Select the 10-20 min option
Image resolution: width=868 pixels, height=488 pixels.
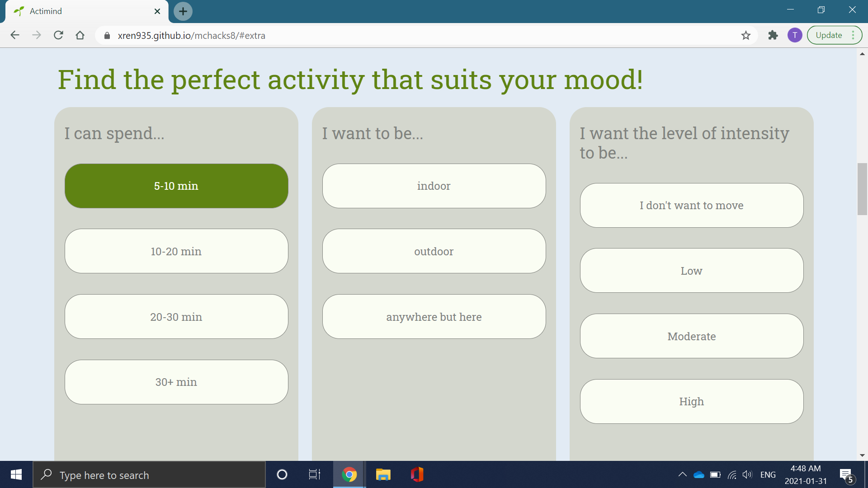coord(176,251)
